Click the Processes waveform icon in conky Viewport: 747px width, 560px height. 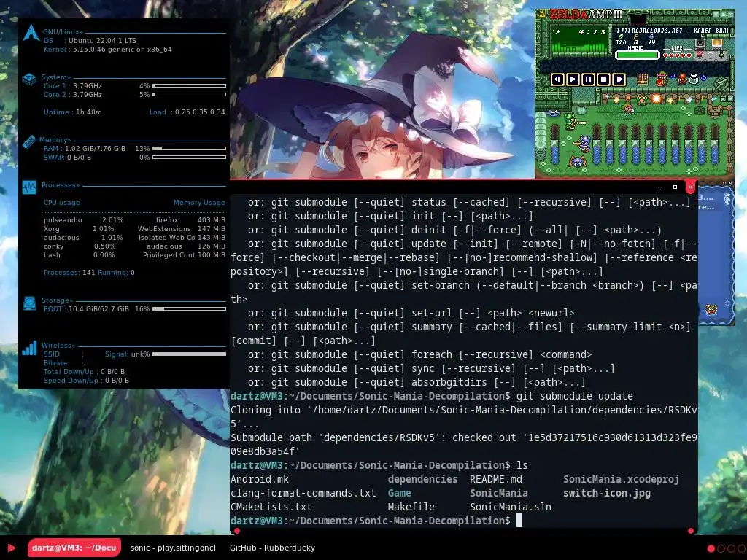coord(29,187)
